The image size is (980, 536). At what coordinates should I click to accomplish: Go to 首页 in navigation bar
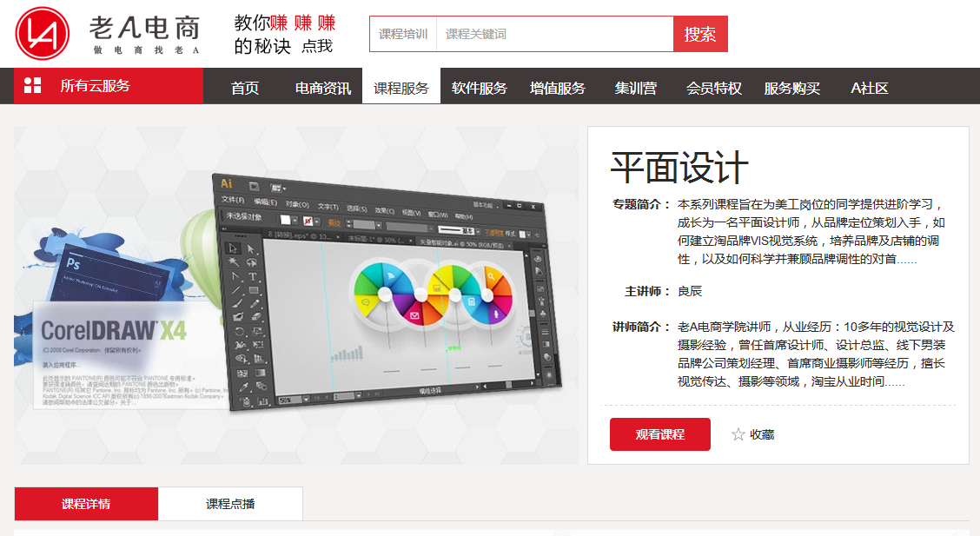click(x=245, y=88)
